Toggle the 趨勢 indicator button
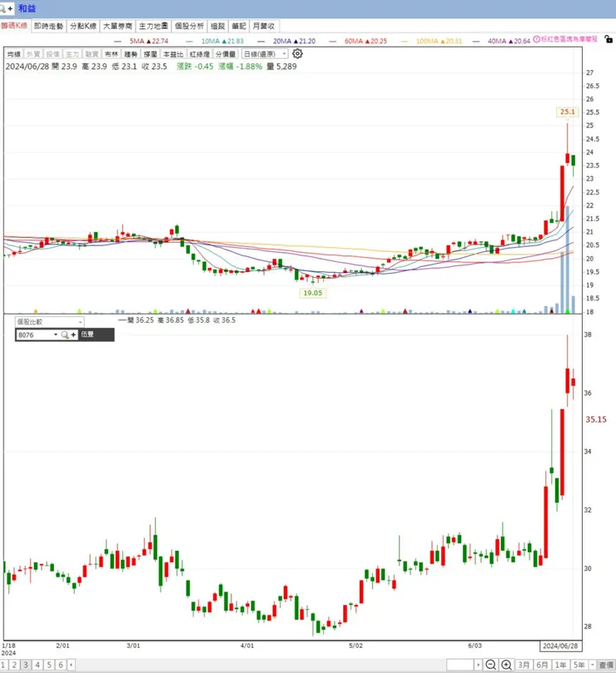The width and height of the screenshot is (616, 673). [x=131, y=54]
